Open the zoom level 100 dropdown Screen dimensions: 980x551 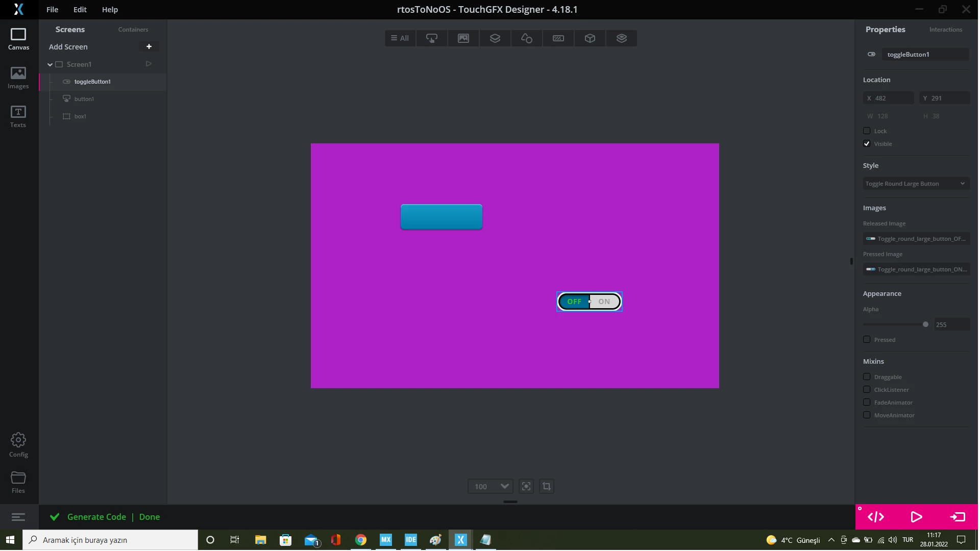point(490,486)
